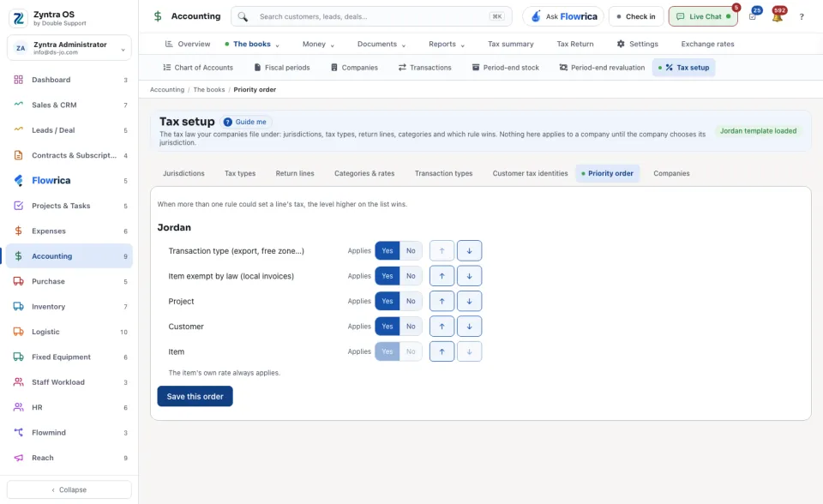
Task: Open the HR sidebar icon
Action: coord(18,407)
